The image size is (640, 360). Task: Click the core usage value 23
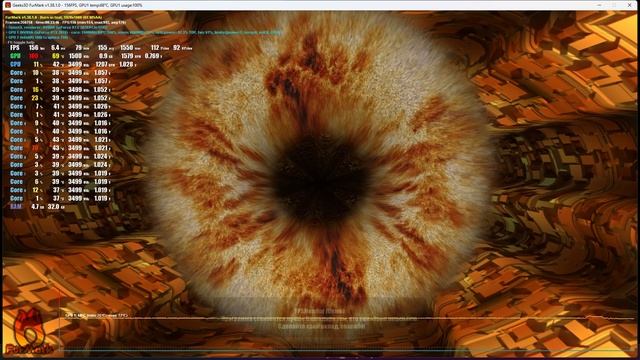[x=35, y=98]
